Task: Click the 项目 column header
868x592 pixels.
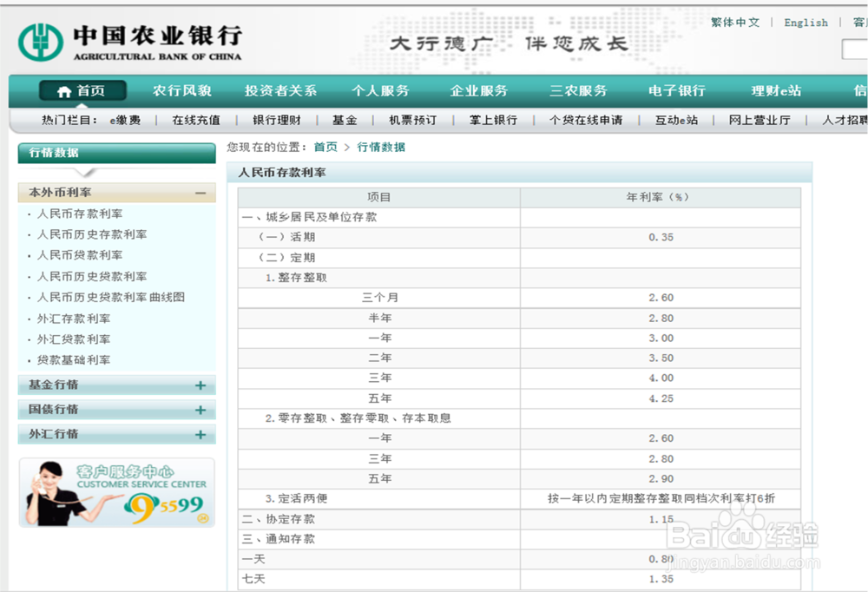Action: coord(378,197)
